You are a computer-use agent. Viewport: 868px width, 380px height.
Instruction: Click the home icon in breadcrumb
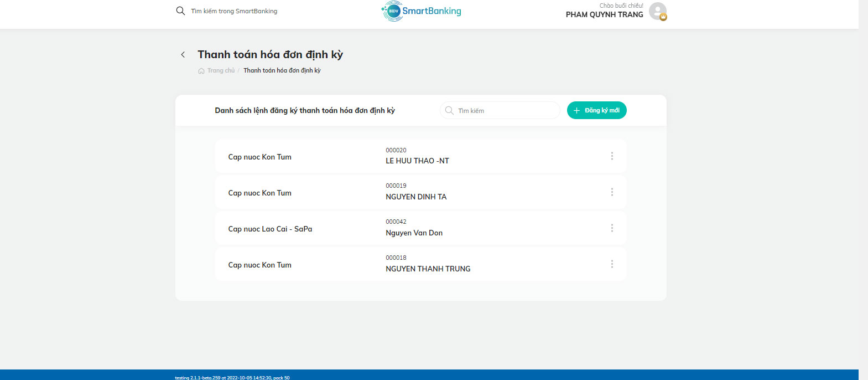tap(201, 71)
